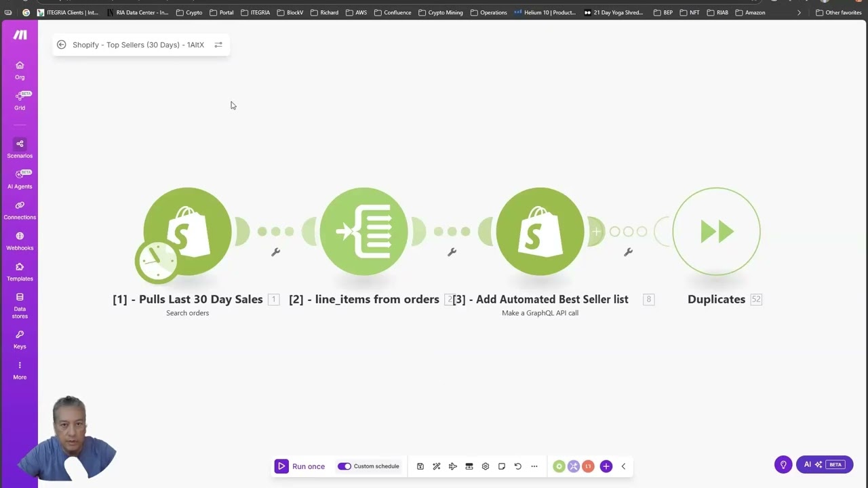Toggle the Custom schedule switch

click(x=344, y=466)
